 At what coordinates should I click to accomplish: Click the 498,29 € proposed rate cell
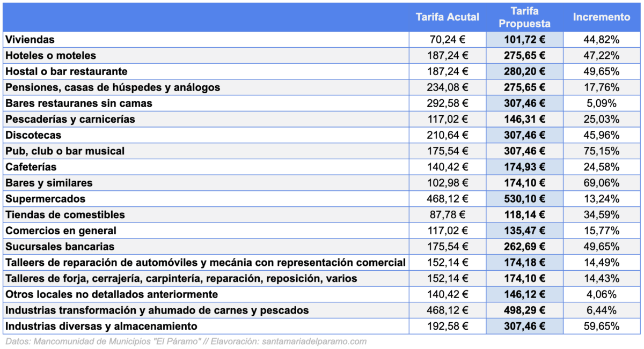coord(525,310)
